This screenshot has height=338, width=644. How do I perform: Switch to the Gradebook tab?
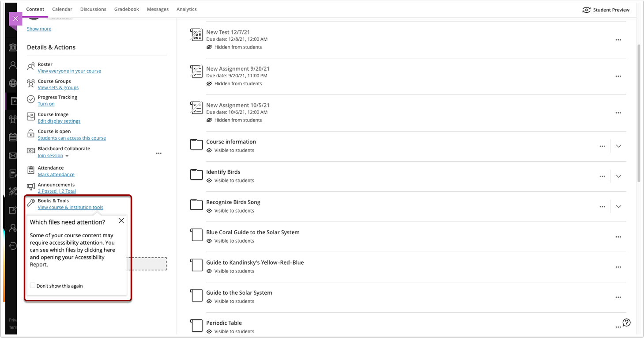tap(126, 9)
